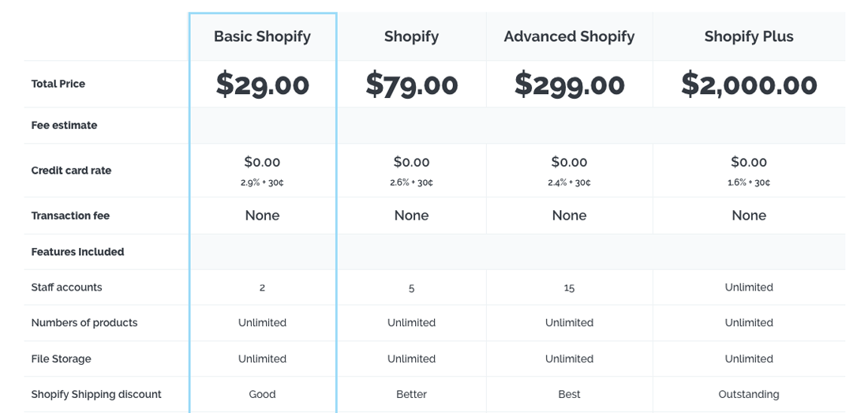
Task: Select the Shopify Shipping discount row label
Action: point(96,394)
